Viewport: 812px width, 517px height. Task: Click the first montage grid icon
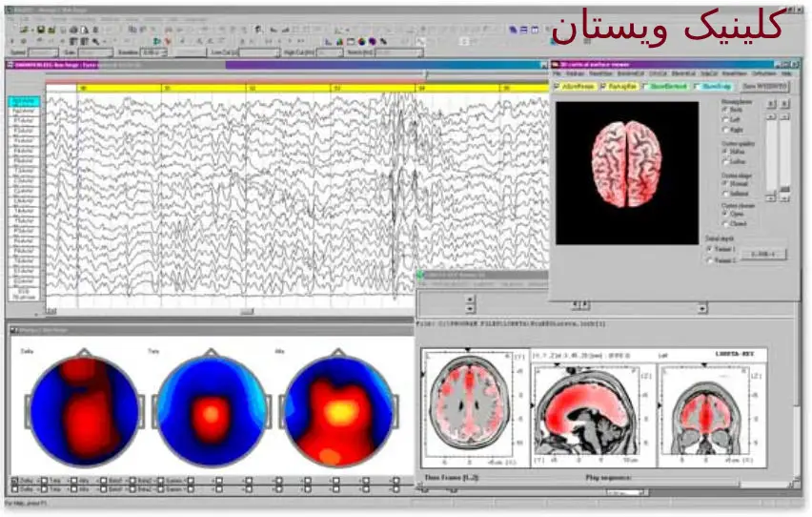72,41
